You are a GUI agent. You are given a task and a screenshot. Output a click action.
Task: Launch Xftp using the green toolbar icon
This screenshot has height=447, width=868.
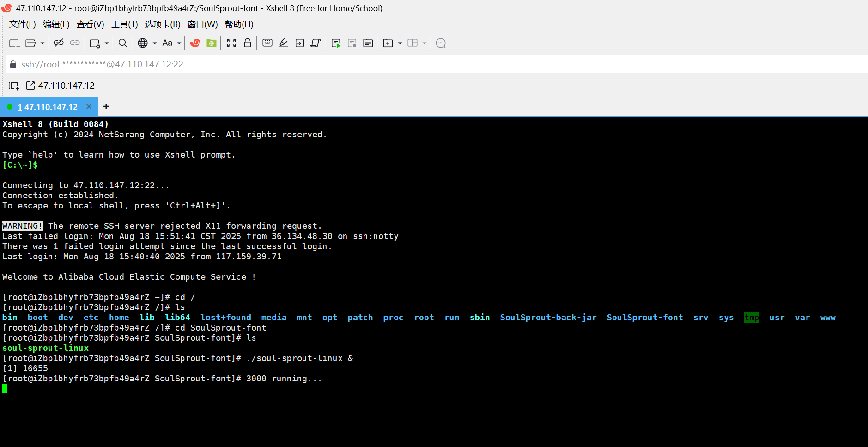tap(211, 43)
